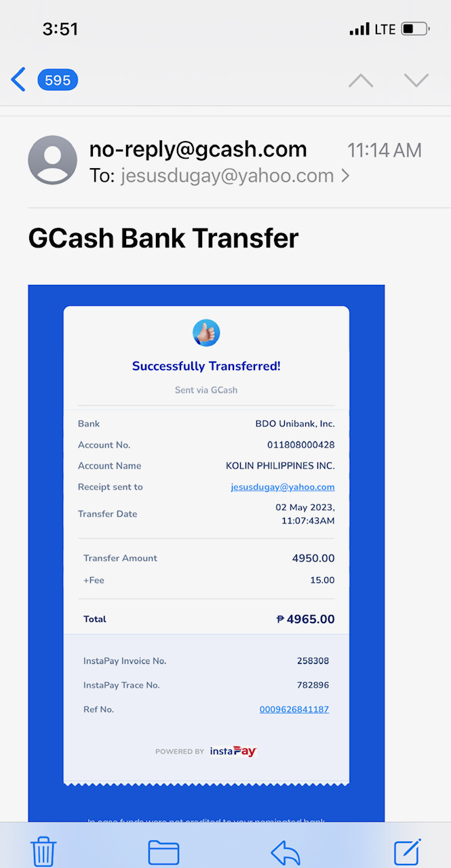Tap the back arrow to the inbox
Screen dimensions: 451x868
tap(18, 80)
